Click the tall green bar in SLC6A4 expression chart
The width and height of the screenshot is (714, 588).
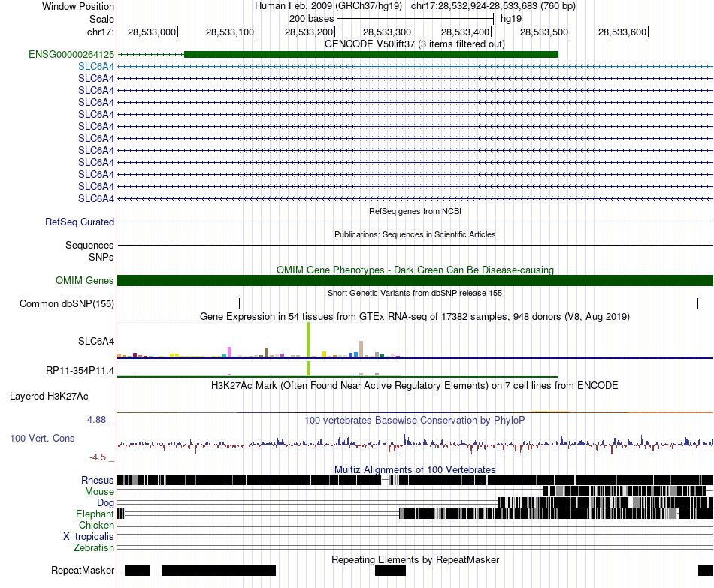[309, 339]
